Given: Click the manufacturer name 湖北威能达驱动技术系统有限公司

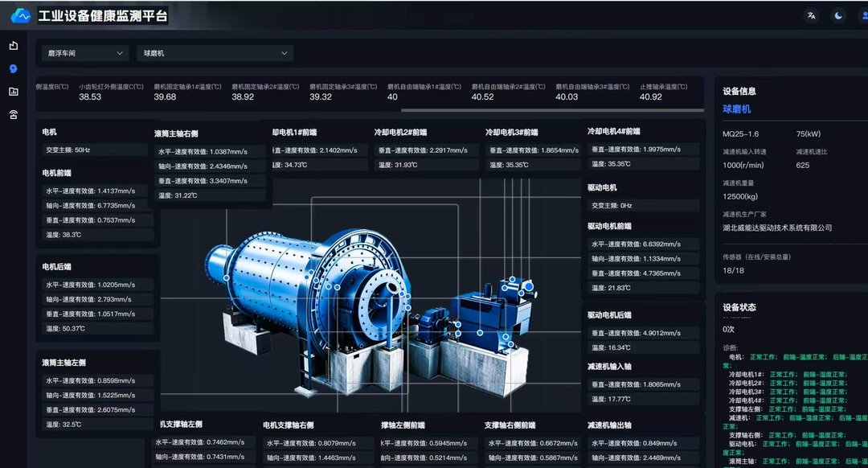Looking at the screenshot, I should (x=777, y=228).
